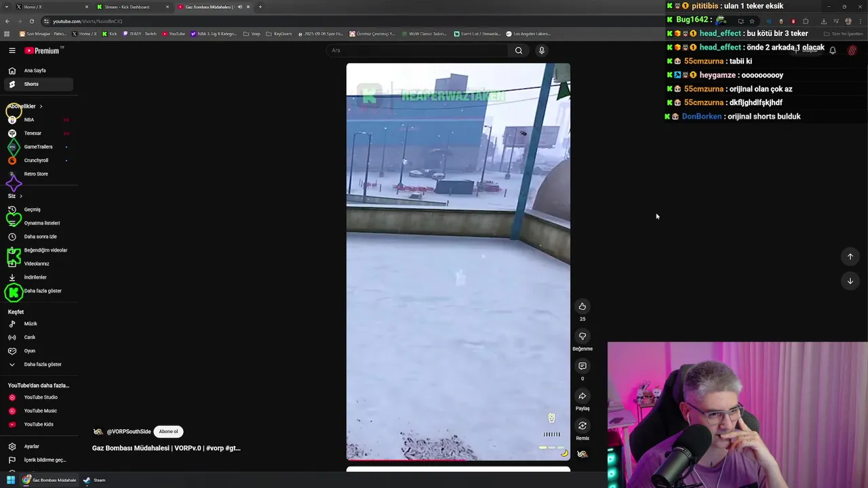Open channel avatar below Remix
Image resolution: width=868 pixels, height=488 pixels.
(x=582, y=454)
